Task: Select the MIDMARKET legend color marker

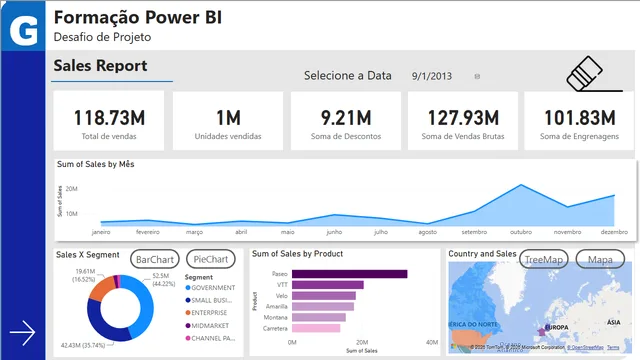Action: [188, 326]
